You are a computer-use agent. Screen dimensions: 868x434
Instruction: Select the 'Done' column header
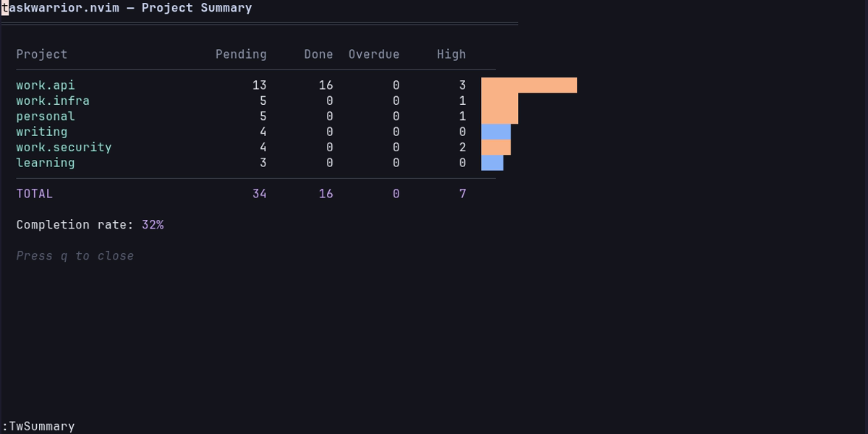click(x=318, y=54)
